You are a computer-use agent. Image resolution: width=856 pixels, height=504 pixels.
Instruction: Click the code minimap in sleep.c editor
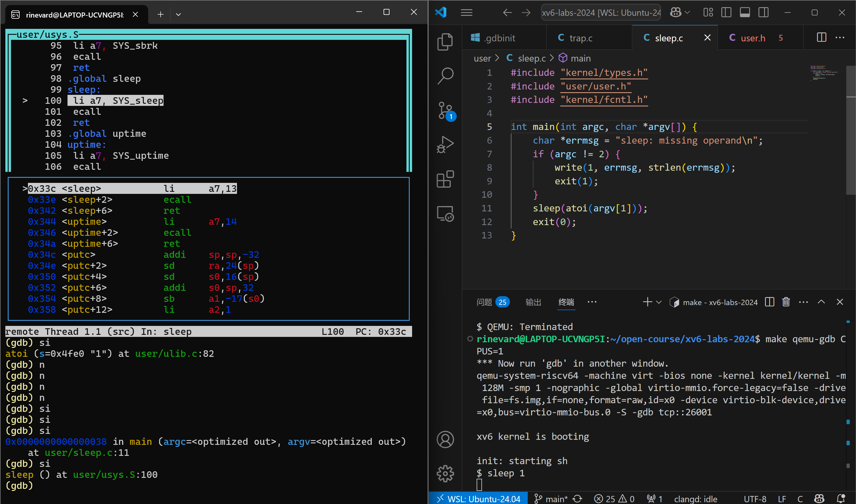(x=824, y=73)
